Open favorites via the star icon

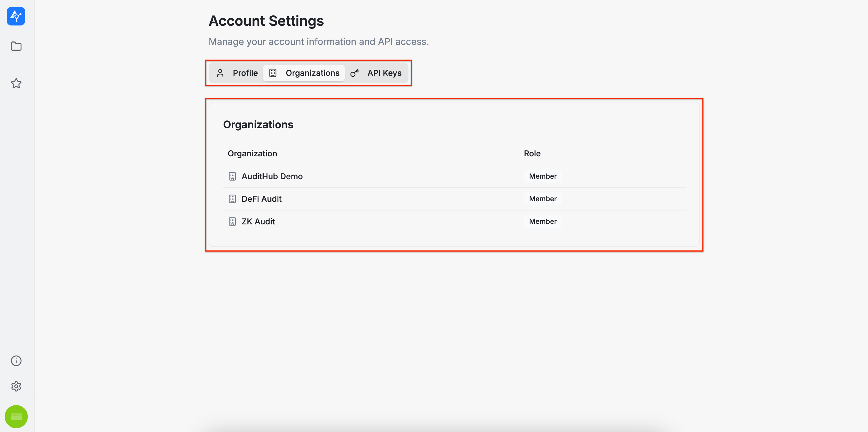(x=16, y=83)
